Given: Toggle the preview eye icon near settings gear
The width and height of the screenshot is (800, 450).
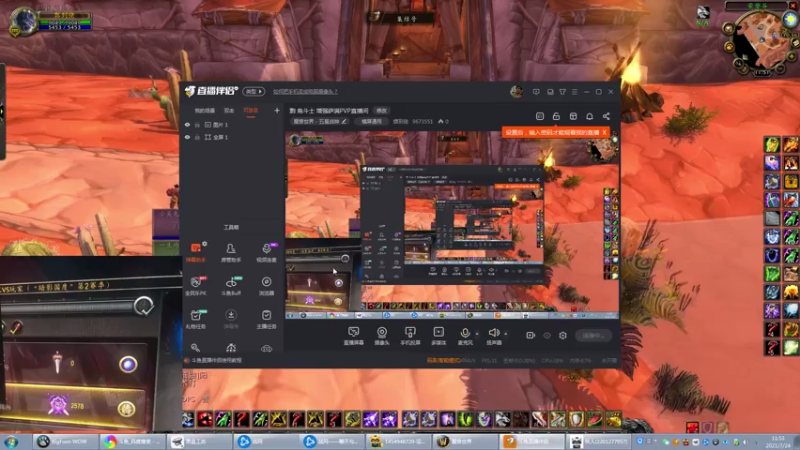Looking at the screenshot, I should [x=547, y=335].
